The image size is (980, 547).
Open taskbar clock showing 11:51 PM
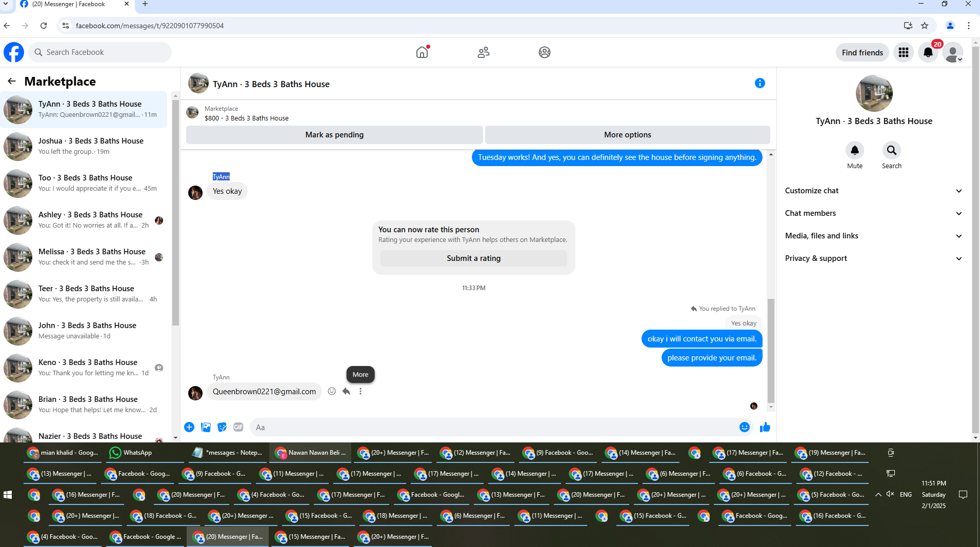(934, 495)
